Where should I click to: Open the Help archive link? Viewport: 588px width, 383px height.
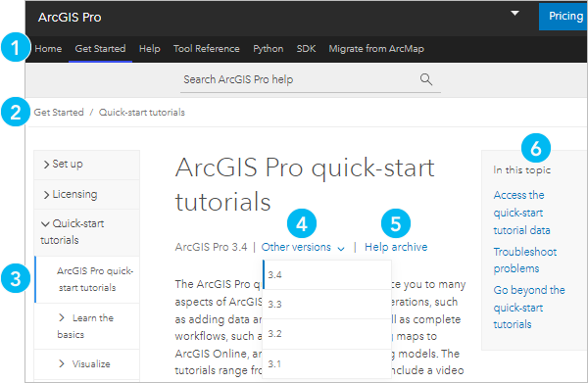point(396,247)
